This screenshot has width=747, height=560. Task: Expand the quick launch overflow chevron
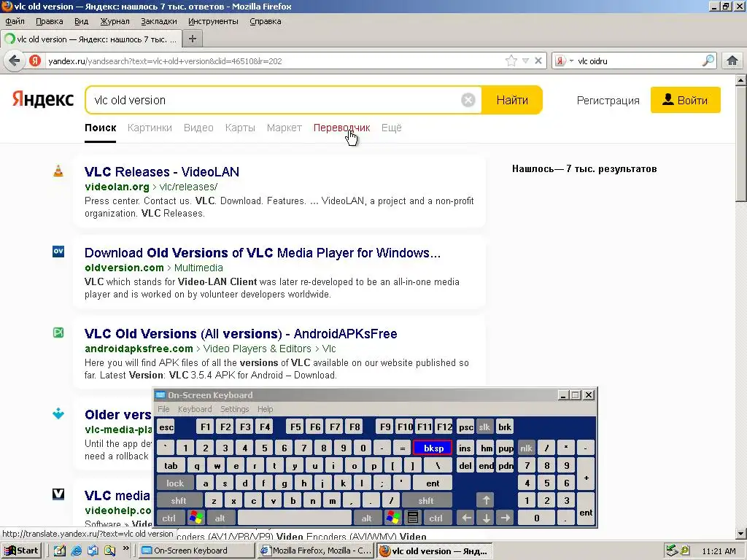pyautogui.click(x=125, y=548)
